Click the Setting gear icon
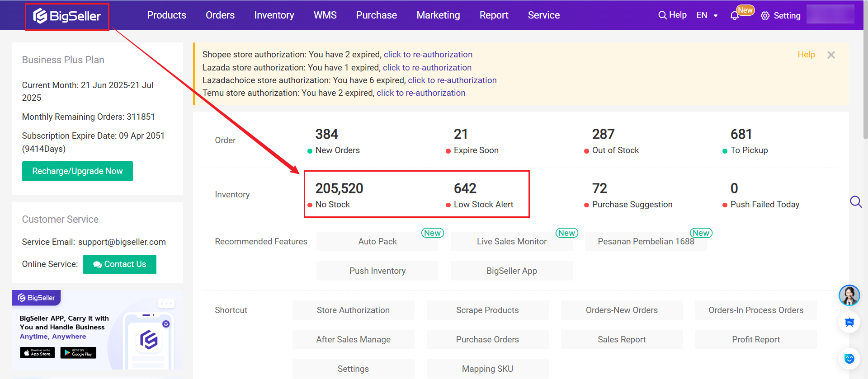The image size is (868, 379). pyautogui.click(x=765, y=16)
